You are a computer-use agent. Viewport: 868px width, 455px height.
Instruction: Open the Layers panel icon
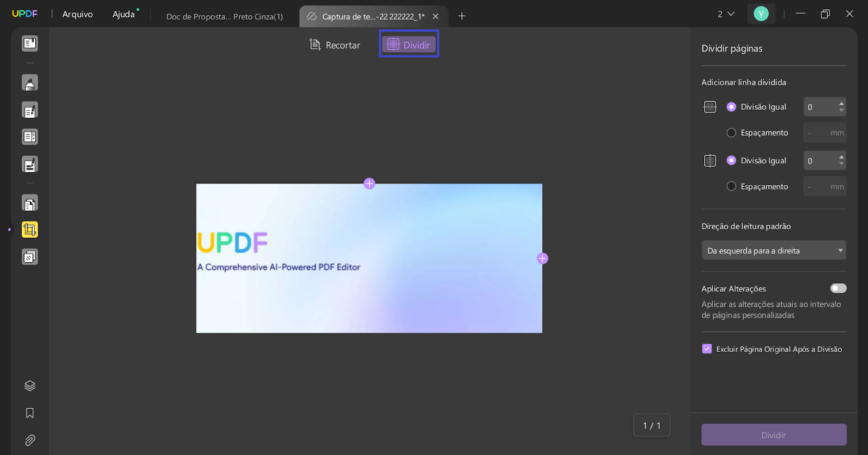coord(30,386)
